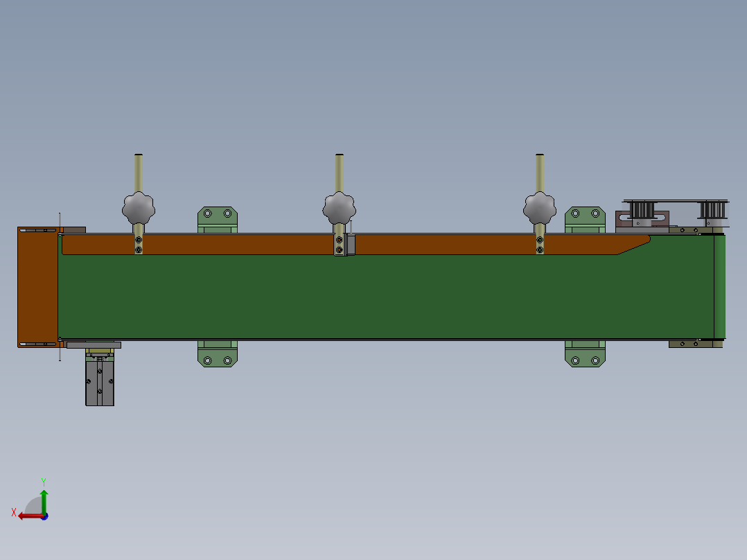Viewport: 747px width, 560px height.
Task: Select the gray plate above the pneumatic cylinder
Action: (94, 345)
